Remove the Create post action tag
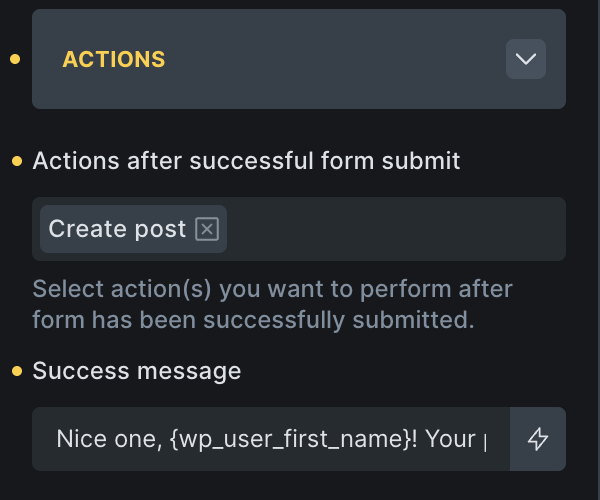The height and width of the screenshot is (500, 600). [x=206, y=229]
